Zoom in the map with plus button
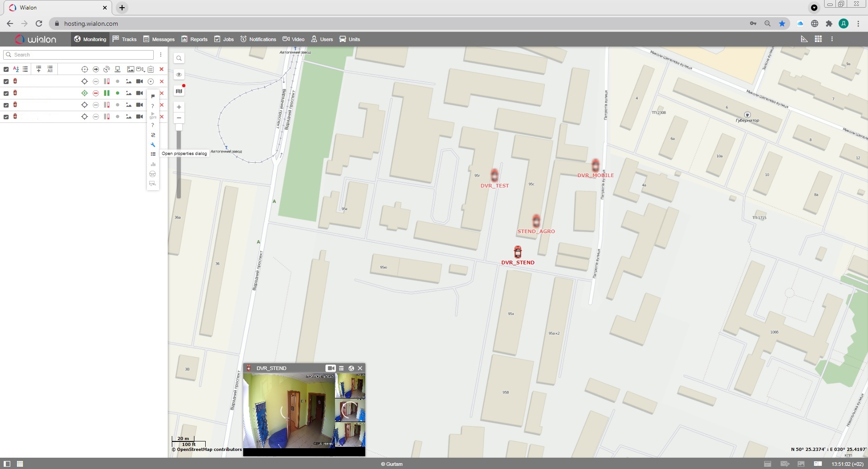 [x=179, y=107]
